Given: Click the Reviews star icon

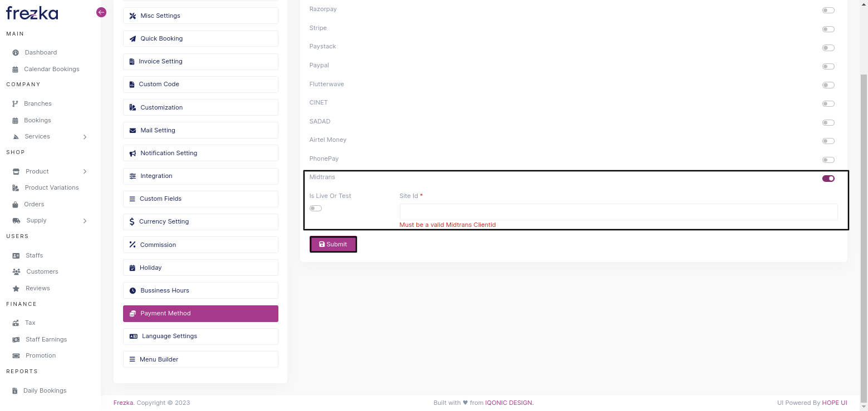Looking at the screenshot, I should coord(16,289).
